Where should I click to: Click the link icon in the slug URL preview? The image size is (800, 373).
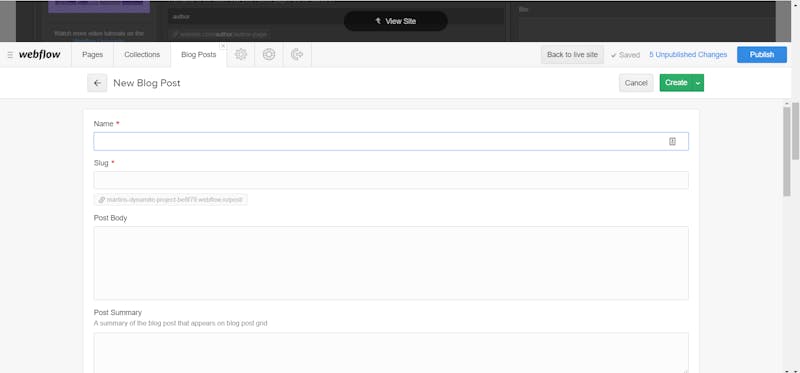[x=102, y=200]
